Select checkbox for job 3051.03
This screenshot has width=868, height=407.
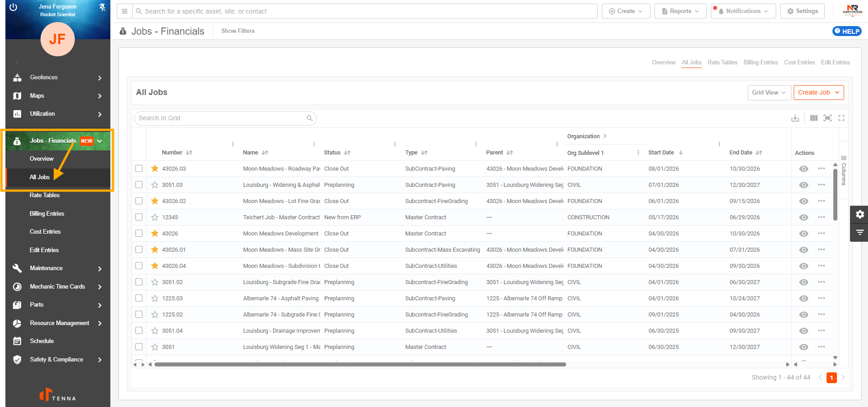(139, 185)
